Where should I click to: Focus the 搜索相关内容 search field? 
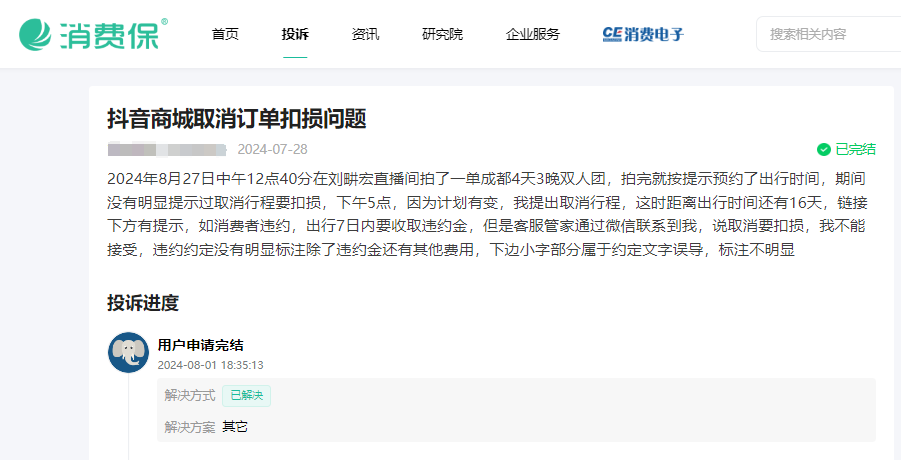click(x=829, y=34)
